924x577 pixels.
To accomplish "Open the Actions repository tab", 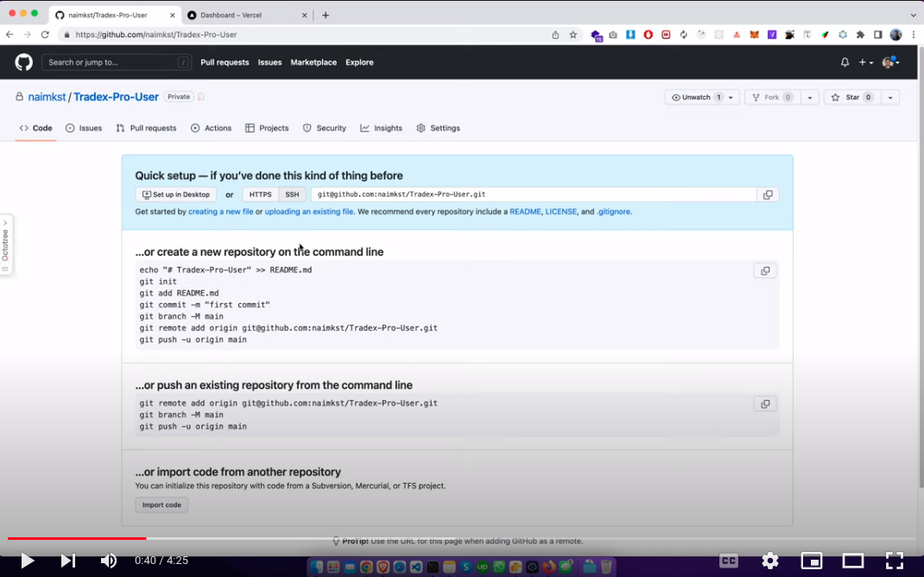I will tap(211, 128).
